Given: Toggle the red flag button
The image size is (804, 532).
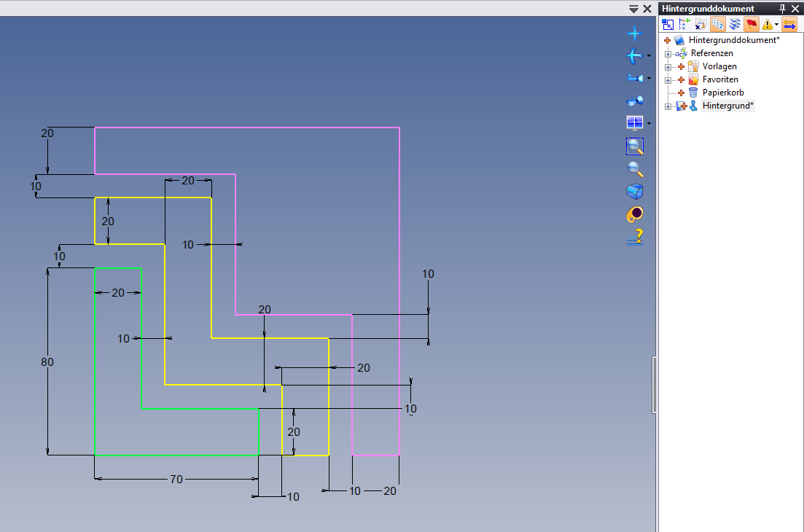Looking at the screenshot, I should (752, 24).
